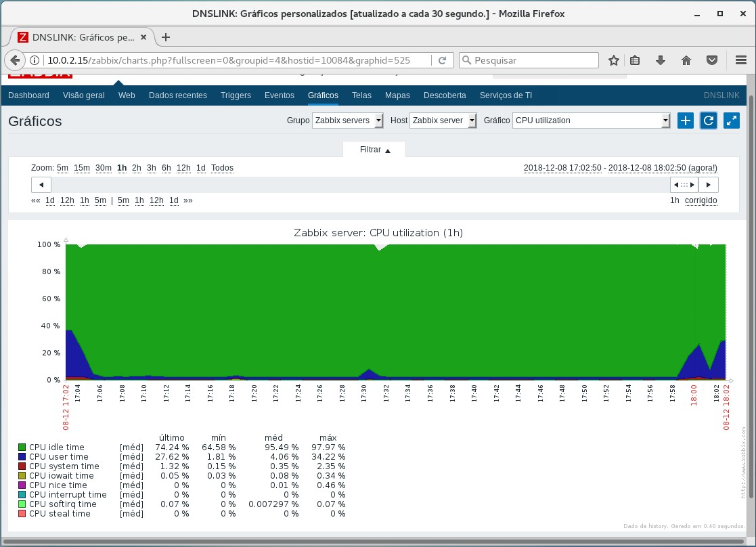Jump forward with the »» link
Viewport: 756px width, 547px height.
coord(188,200)
